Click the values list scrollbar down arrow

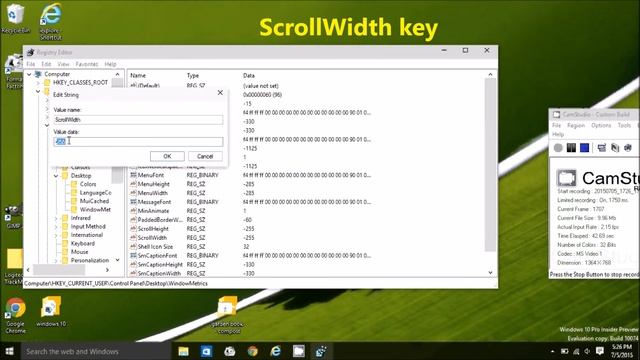(490, 273)
